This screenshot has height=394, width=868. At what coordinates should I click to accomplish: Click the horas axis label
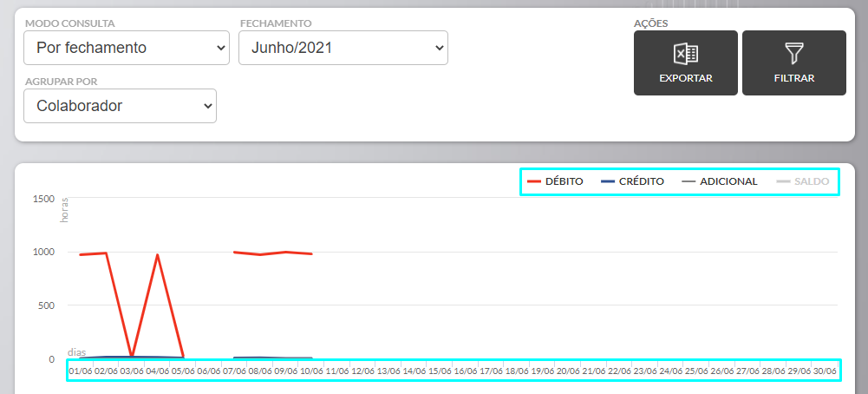click(x=64, y=209)
